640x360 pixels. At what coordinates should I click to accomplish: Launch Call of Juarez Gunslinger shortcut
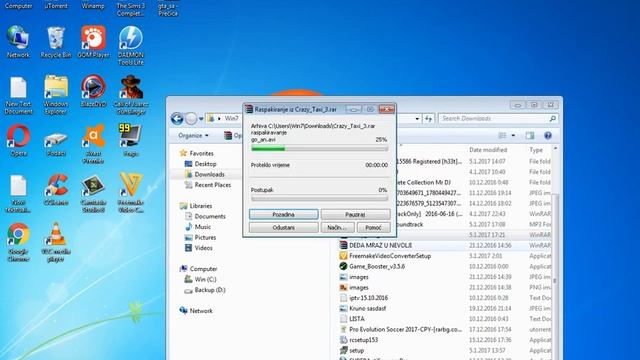coord(131,95)
